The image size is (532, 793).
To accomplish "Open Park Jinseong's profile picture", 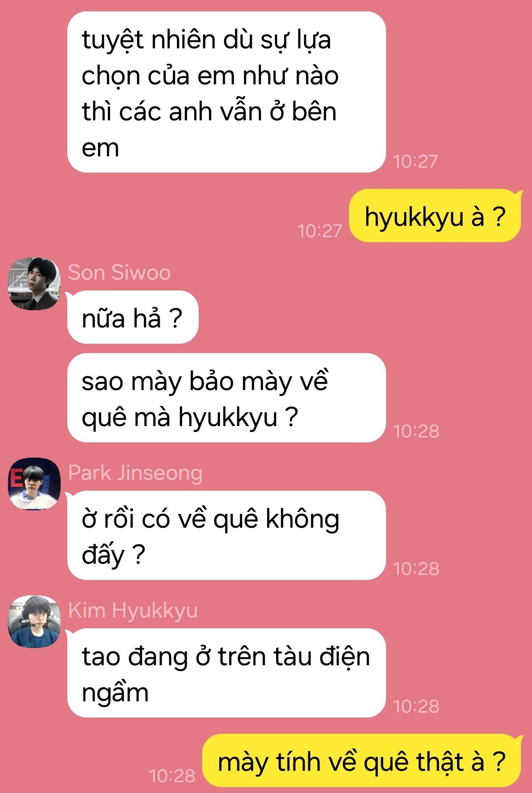I will tap(35, 484).
